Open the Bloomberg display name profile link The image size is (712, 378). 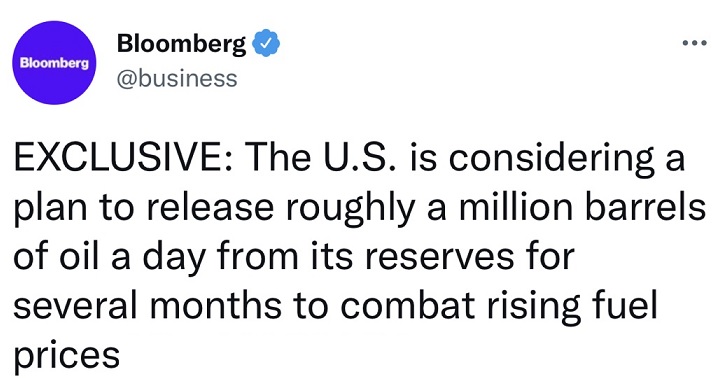[181, 44]
